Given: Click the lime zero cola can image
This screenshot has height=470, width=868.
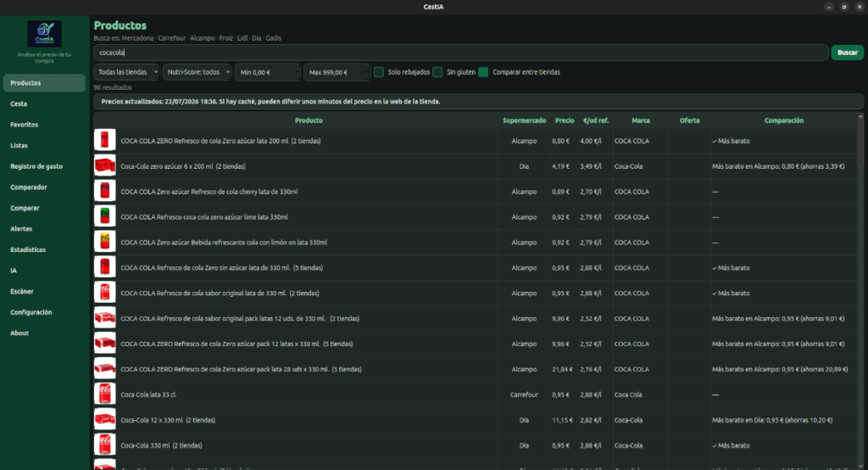Looking at the screenshot, I should pos(104,216).
